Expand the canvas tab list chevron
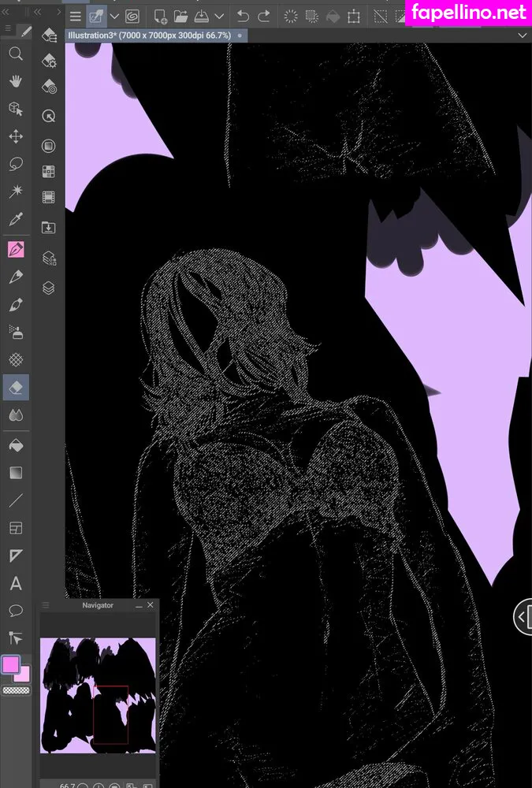 pyautogui.click(x=522, y=35)
